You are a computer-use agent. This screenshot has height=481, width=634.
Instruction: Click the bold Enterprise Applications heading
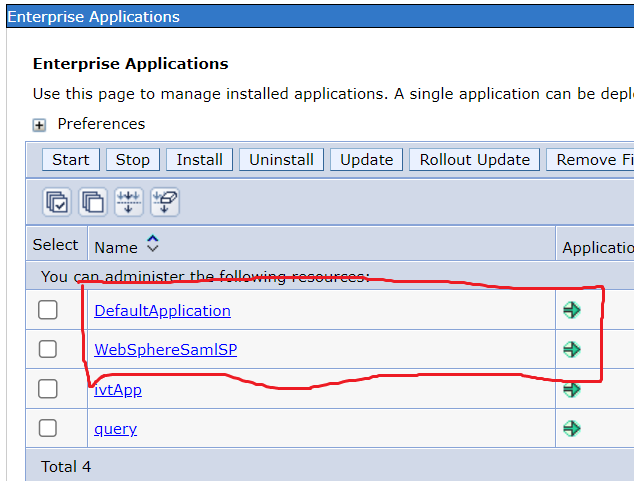131,64
